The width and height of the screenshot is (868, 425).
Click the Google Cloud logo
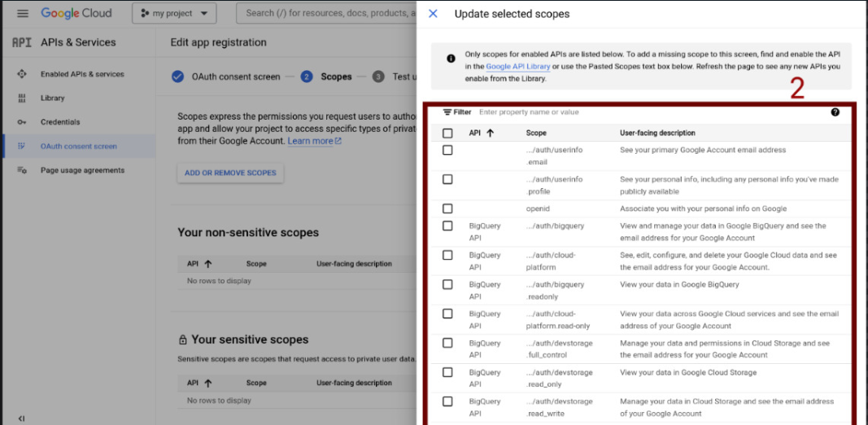[76, 13]
